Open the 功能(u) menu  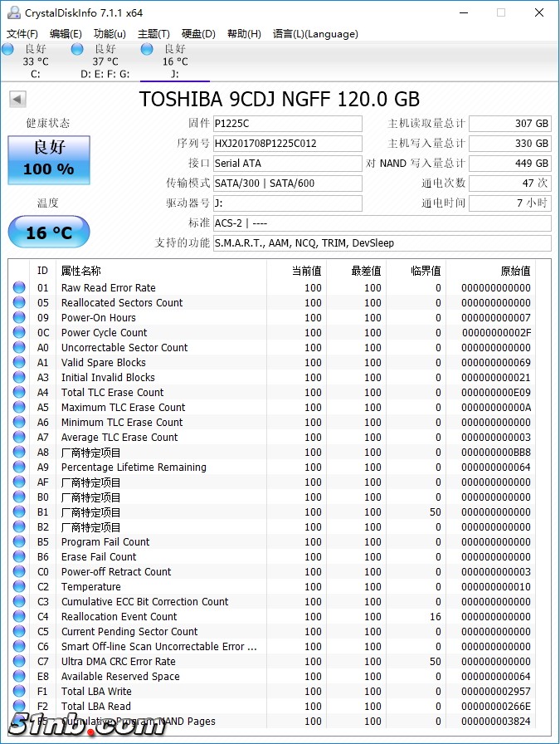(110, 34)
